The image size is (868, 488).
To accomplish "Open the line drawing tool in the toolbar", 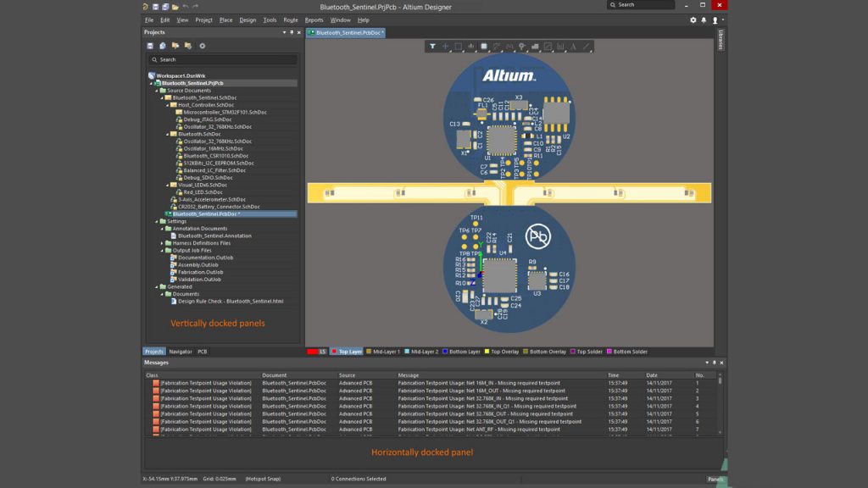I will tap(585, 47).
